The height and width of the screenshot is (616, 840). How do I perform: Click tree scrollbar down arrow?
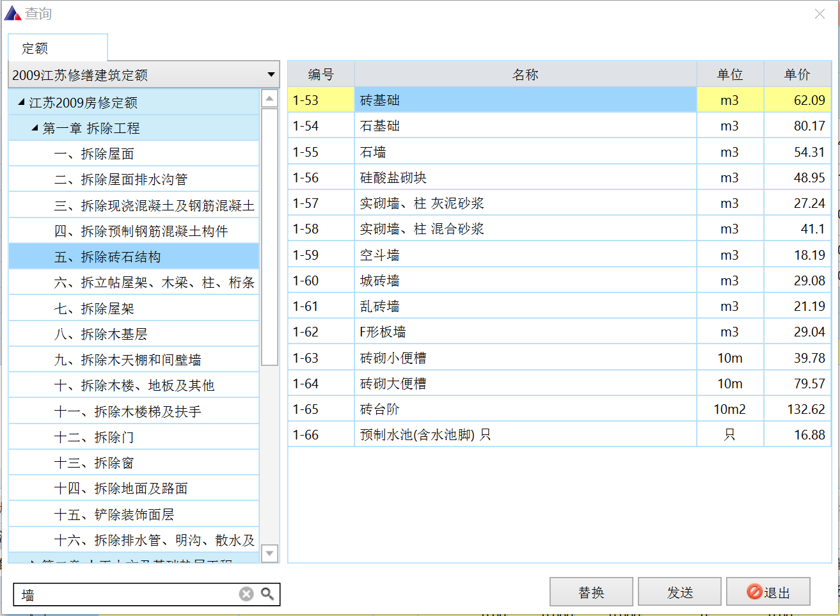(x=270, y=553)
